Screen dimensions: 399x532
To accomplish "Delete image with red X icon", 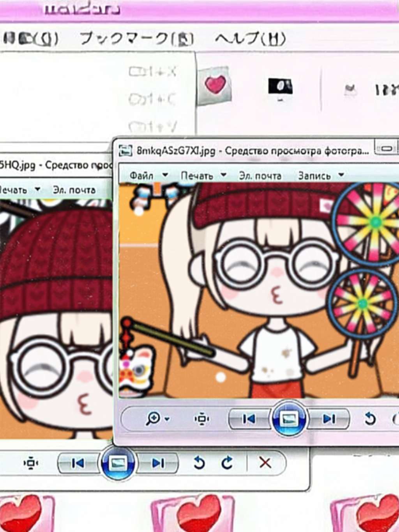I will (265, 463).
